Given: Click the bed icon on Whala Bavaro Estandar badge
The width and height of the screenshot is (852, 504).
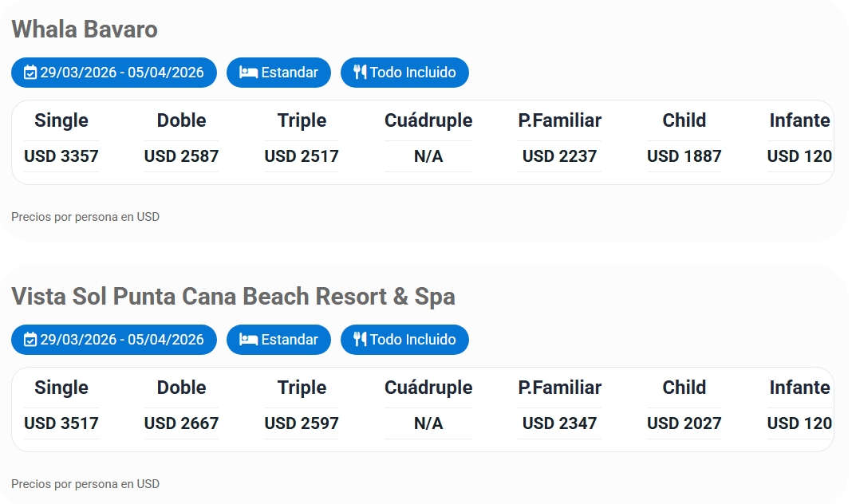Looking at the screenshot, I should point(248,73).
